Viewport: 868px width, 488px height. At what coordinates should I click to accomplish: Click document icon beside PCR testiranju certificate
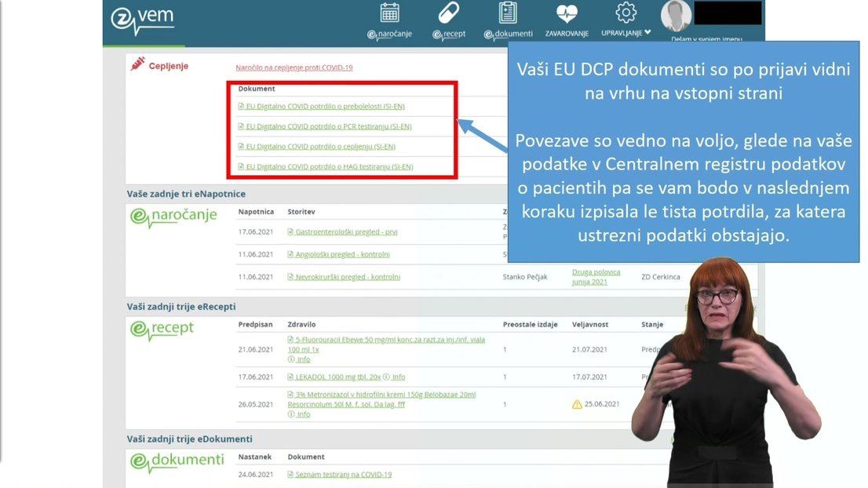241,126
